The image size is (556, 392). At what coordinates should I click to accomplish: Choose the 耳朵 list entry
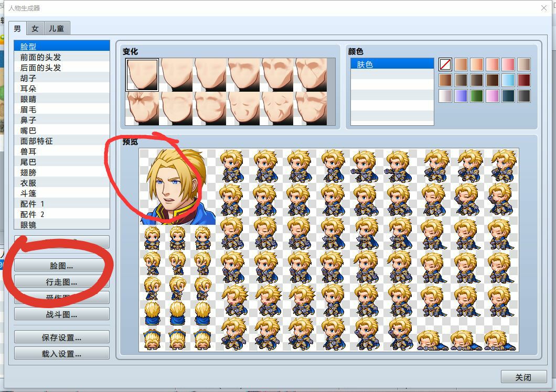tap(62, 89)
